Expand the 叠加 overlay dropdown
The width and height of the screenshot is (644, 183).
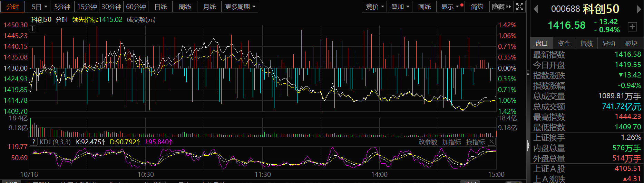point(400,7)
